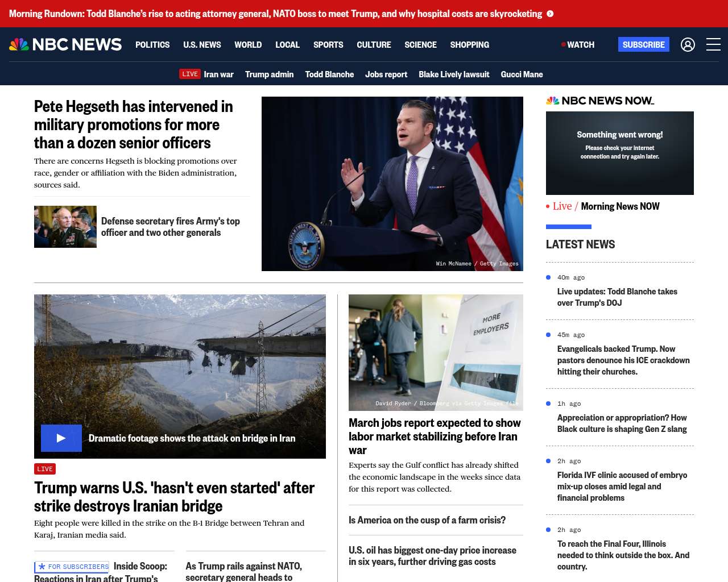
Task: Navigate to Culture section
Action: pos(374,44)
